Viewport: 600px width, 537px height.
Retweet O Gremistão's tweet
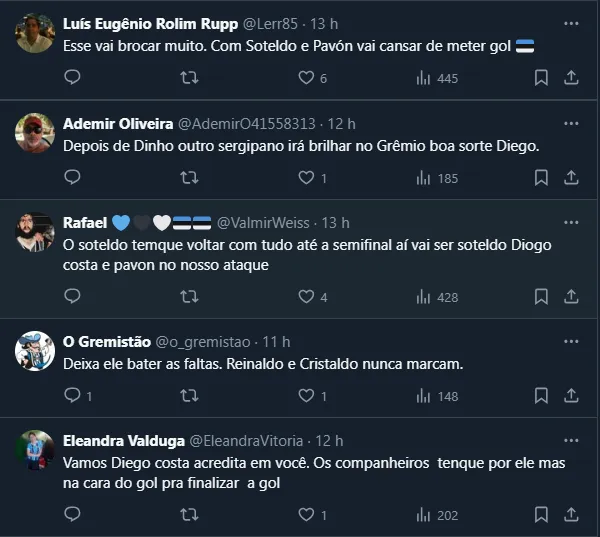(188, 395)
